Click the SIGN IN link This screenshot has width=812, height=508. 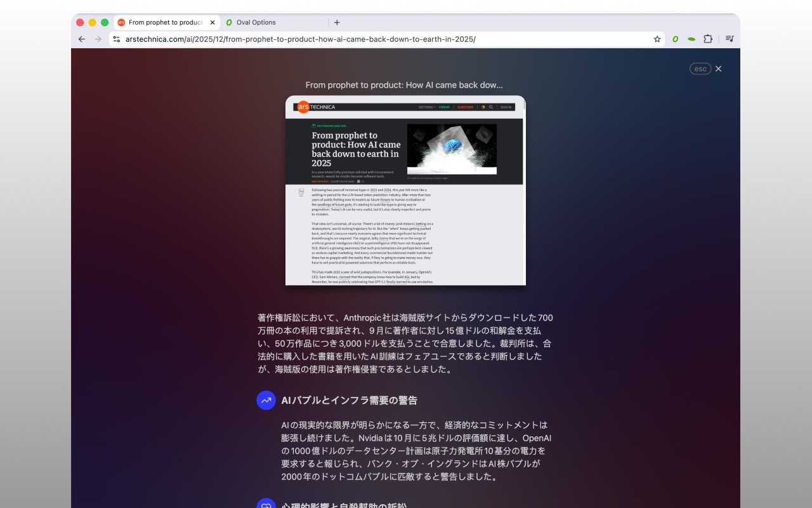tap(506, 107)
